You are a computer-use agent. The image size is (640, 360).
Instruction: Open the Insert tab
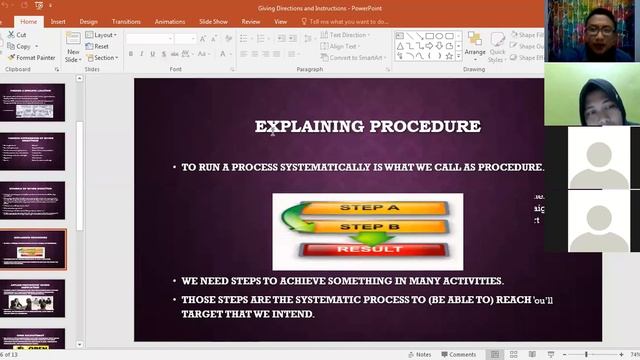pyautogui.click(x=58, y=22)
